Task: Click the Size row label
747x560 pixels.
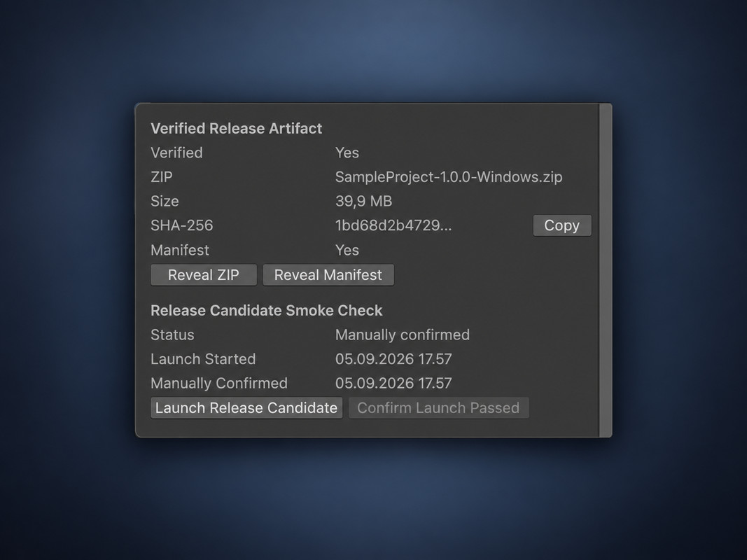Action: [x=165, y=202]
